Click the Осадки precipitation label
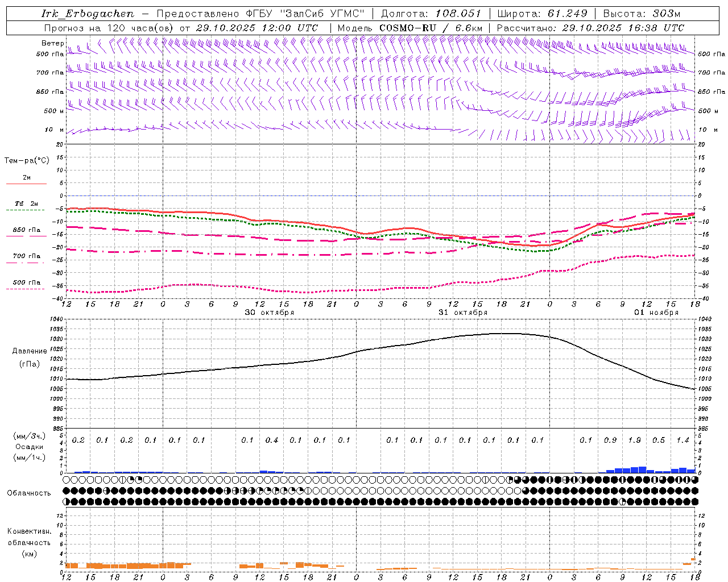Viewport: 728px width, 582px height. [29, 447]
